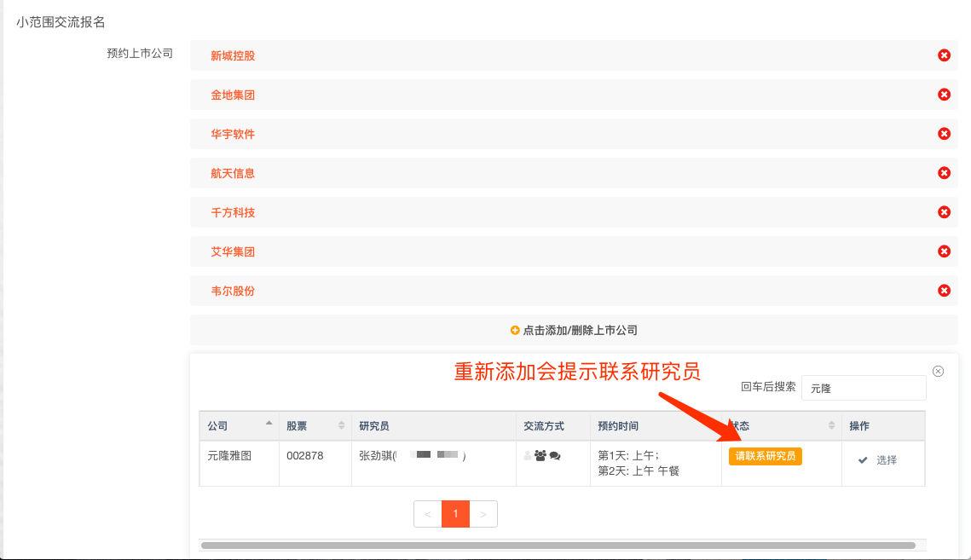
Task: Remove 千方科技 with its red X
Action: [944, 212]
